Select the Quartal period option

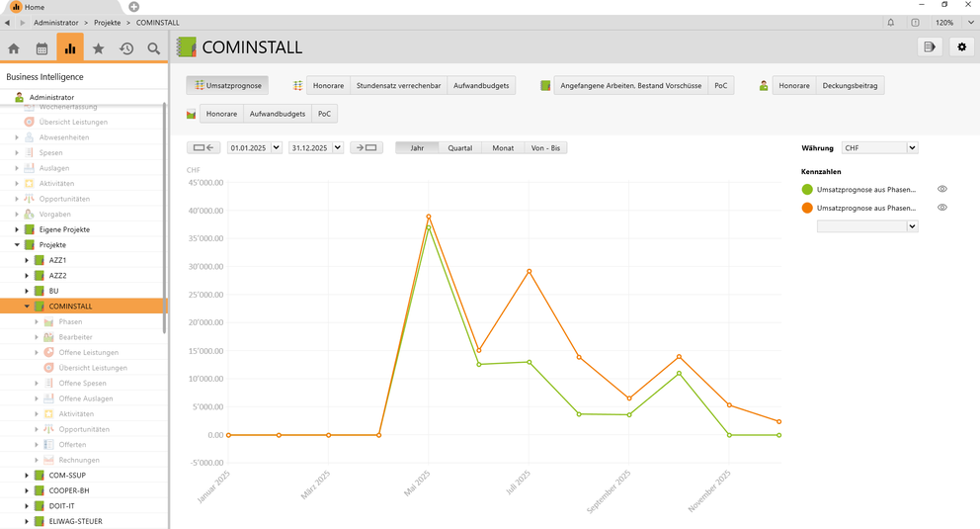point(459,147)
